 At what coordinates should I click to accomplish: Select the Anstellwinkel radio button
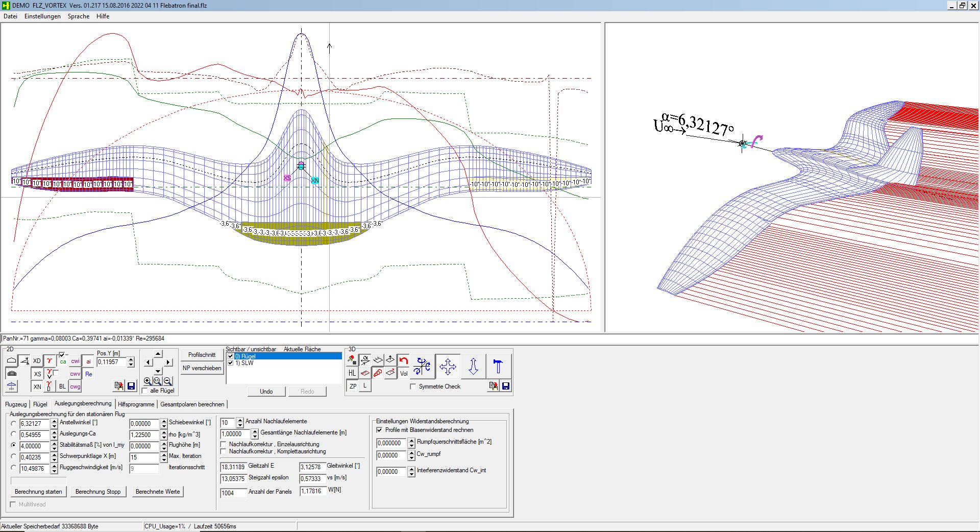pyautogui.click(x=14, y=423)
